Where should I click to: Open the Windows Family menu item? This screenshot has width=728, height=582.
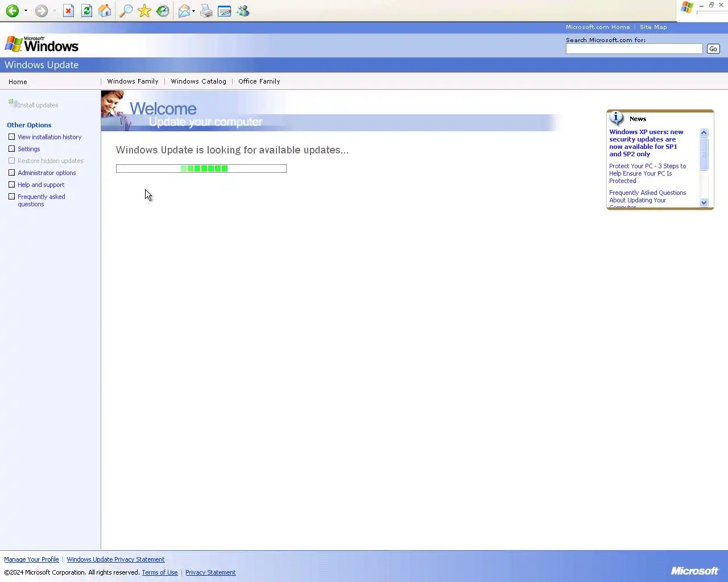133,81
